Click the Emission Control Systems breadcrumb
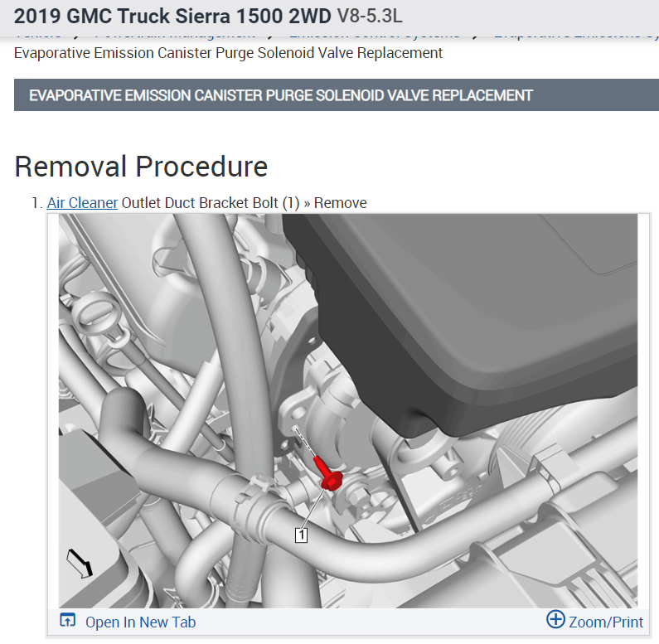The width and height of the screenshot is (659, 644). coord(375,36)
